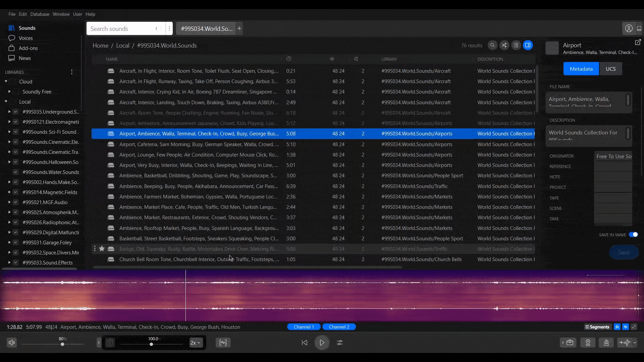Viewport: 644px width, 362px height.
Task: Toggle the side panel view icon
Action: click(528, 45)
